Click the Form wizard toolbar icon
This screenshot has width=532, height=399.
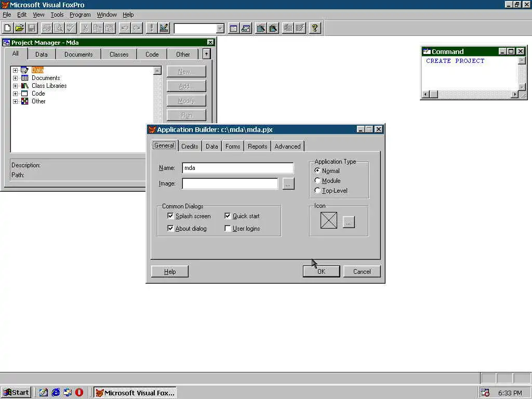[x=261, y=28]
